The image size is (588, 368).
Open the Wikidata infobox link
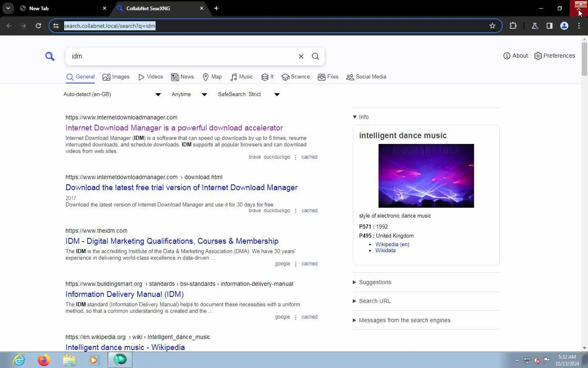385,250
